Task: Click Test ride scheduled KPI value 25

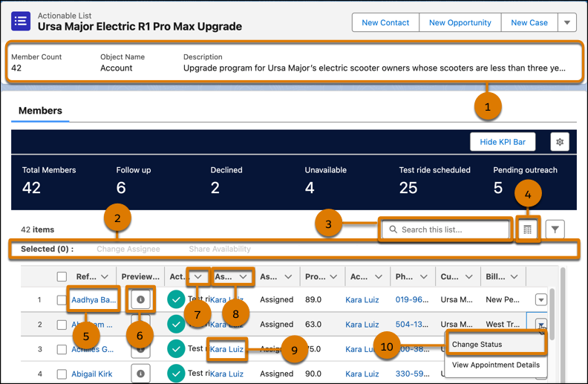Action: click(408, 187)
